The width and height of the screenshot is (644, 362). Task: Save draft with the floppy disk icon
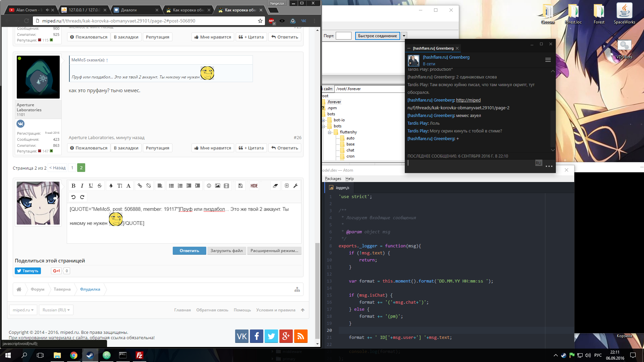coord(240,186)
